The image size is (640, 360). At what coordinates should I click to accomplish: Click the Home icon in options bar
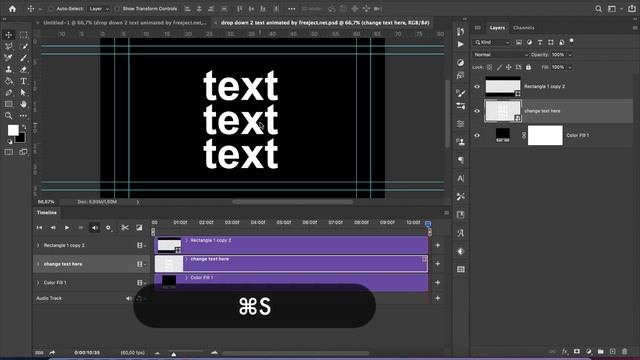(x=12, y=9)
